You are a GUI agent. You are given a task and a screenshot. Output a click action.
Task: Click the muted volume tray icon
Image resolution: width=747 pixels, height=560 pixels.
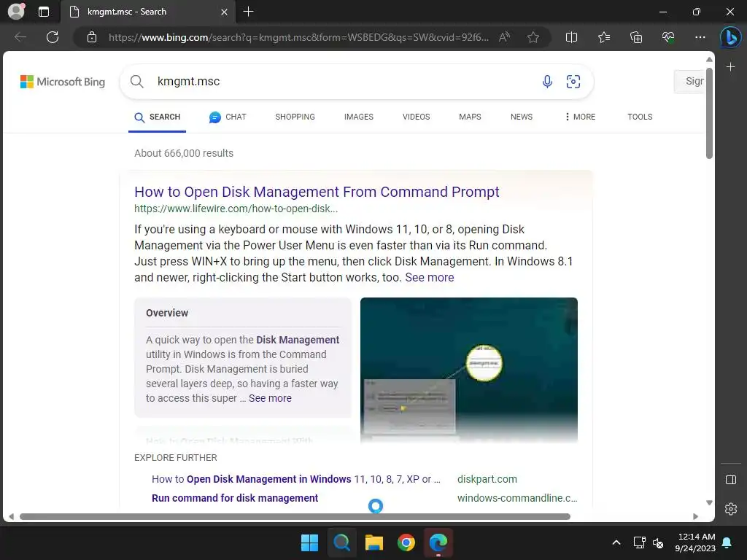point(658,542)
